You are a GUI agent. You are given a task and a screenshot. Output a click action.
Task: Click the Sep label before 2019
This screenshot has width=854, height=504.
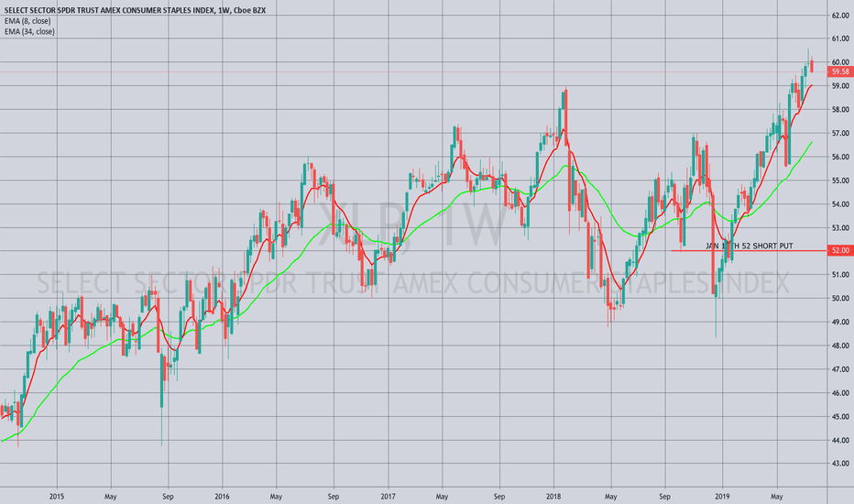click(665, 497)
